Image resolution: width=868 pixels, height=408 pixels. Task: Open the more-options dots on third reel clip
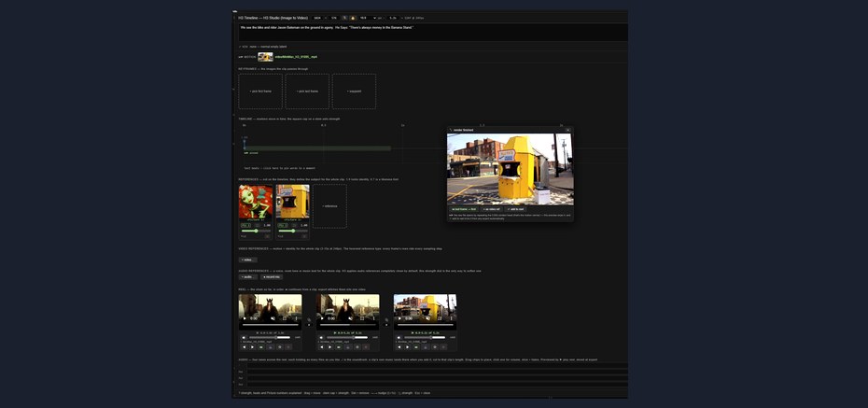point(451,318)
